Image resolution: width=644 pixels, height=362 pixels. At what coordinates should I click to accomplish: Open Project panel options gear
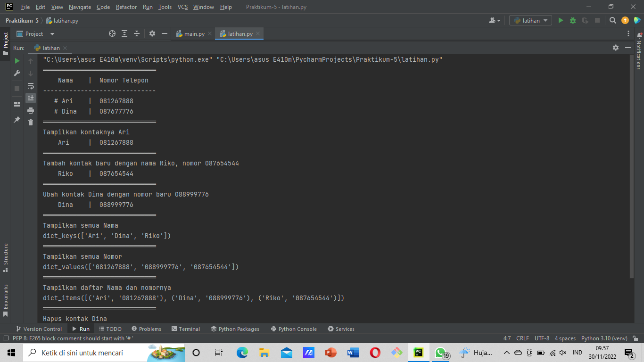(x=152, y=33)
